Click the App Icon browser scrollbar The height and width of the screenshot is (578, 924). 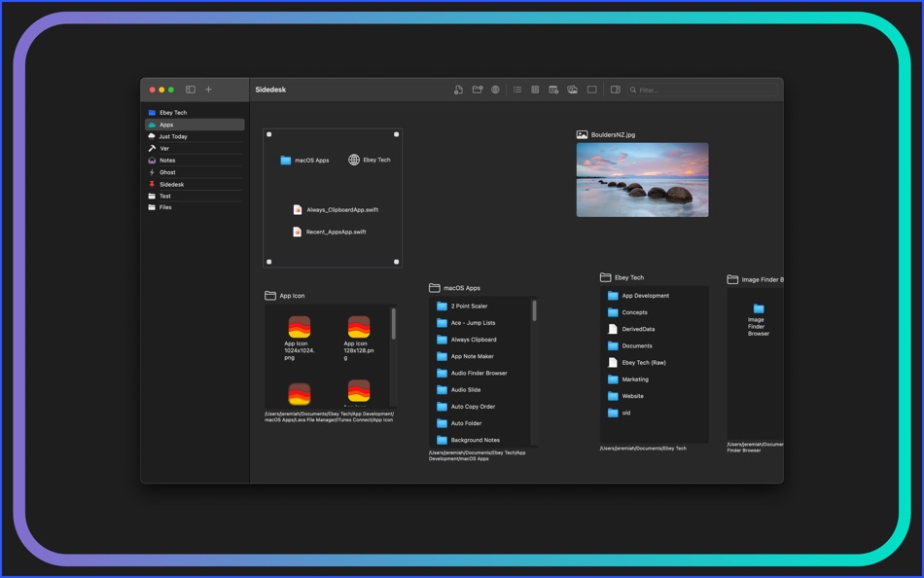point(394,324)
